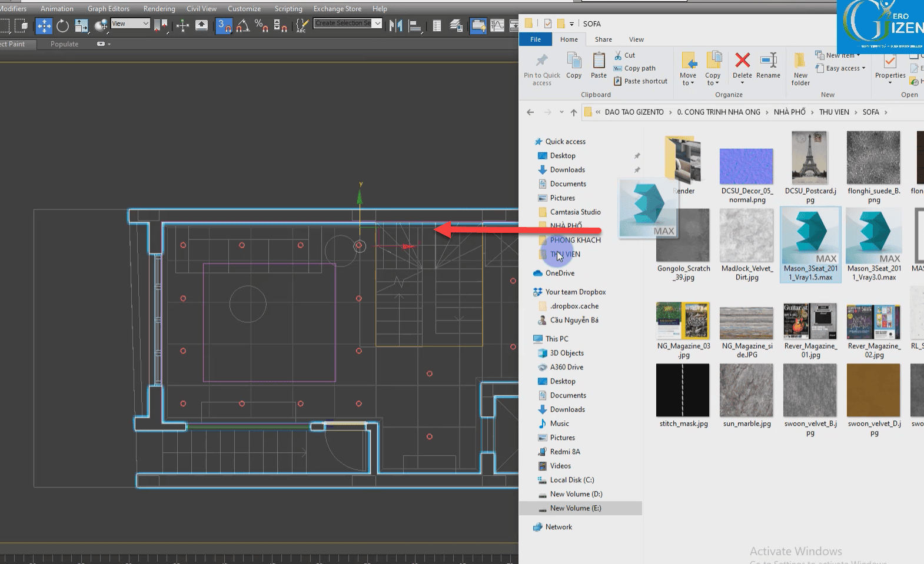This screenshot has width=924, height=564.
Task: Select Downloads under Quick access
Action: [x=567, y=169]
